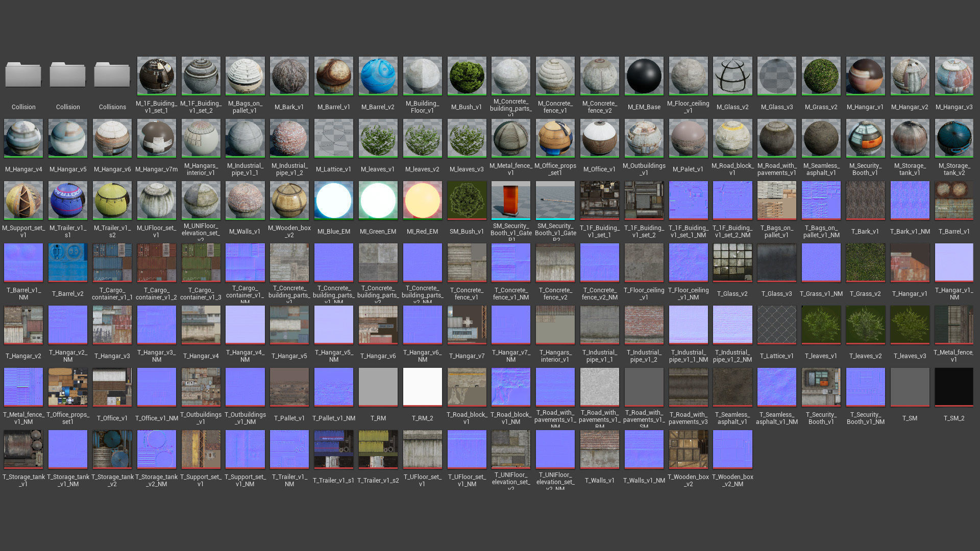This screenshot has height=551, width=980.
Task: Click the T_Trailer_v1_s2 yellow trailer texture
Action: [378, 449]
